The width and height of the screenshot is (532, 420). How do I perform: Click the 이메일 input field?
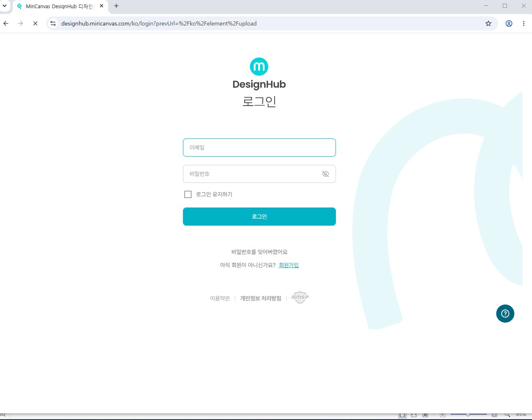[x=259, y=148]
